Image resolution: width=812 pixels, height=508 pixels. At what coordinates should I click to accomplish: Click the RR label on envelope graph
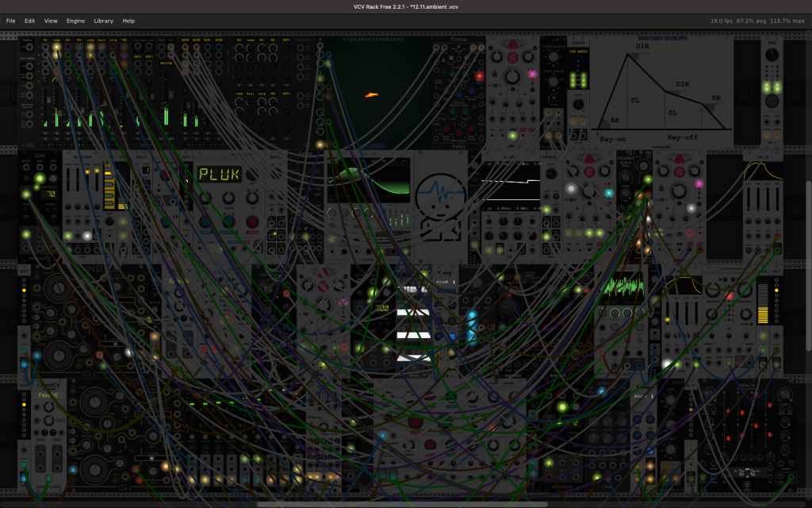(716, 98)
